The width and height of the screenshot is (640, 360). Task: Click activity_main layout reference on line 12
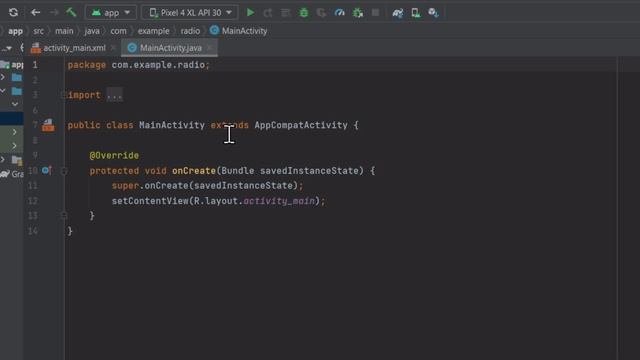point(279,201)
